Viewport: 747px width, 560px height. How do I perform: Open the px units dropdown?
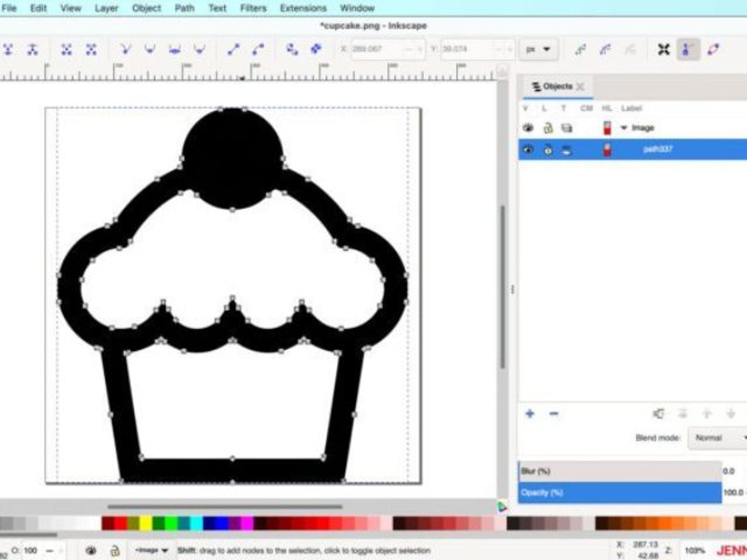point(538,49)
